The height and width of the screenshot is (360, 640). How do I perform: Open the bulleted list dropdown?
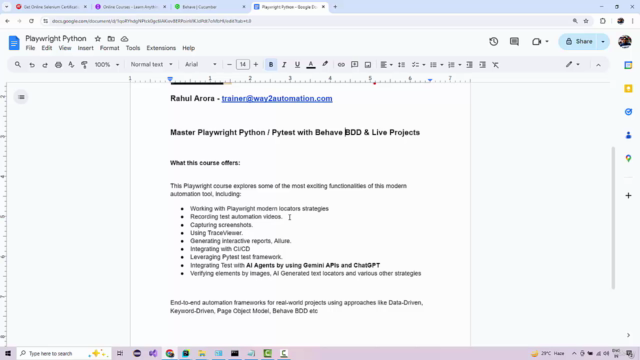coord(436,64)
